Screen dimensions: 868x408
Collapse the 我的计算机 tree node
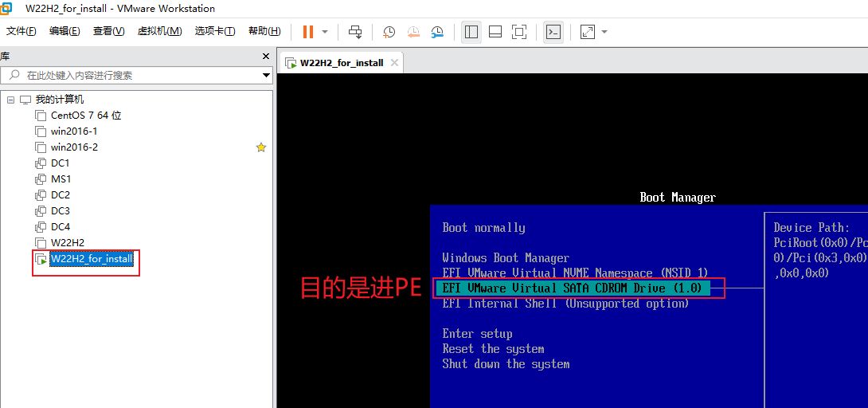pos(10,100)
